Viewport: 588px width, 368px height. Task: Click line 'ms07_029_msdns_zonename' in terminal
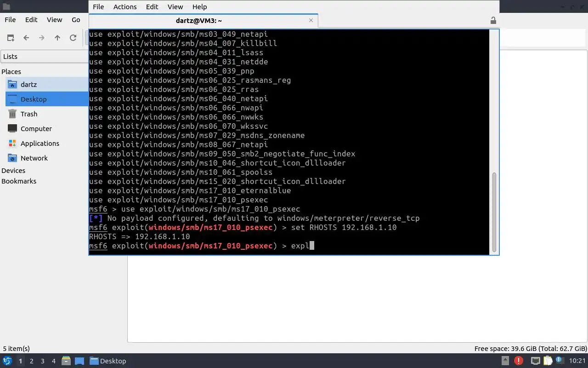(197, 135)
